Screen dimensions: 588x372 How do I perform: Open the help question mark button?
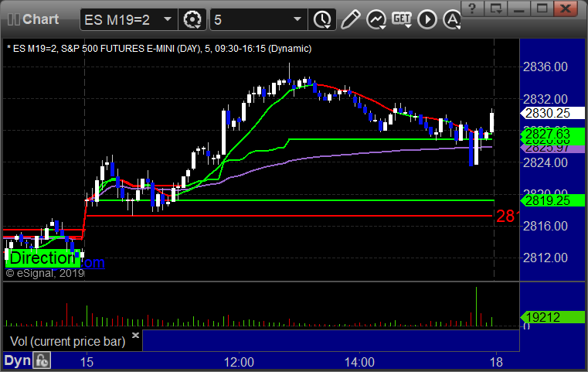point(472,8)
